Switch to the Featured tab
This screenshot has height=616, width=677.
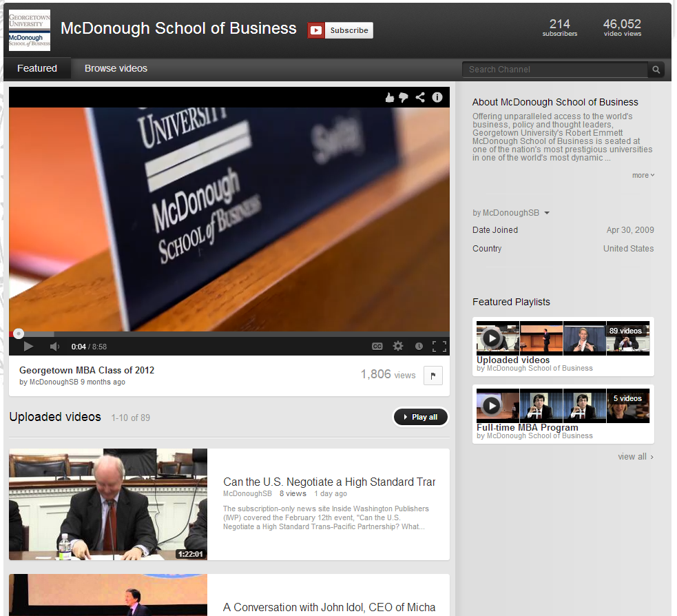pyautogui.click(x=37, y=68)
